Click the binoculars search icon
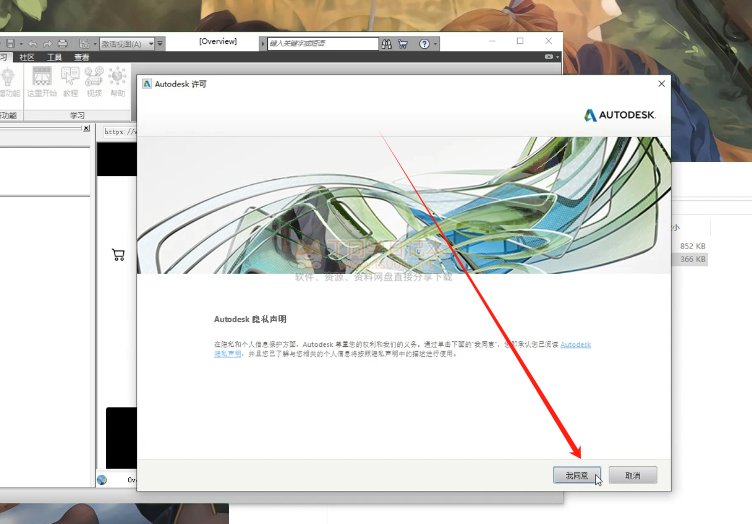Image resolution: width=752 pixels, height=524 pixels. (387, 44)
